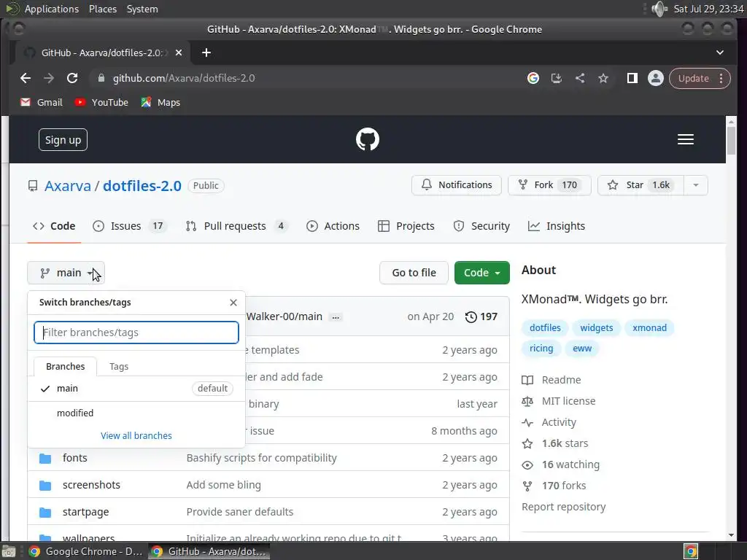Close the Switch branches/tags popup
747x560 pixels.
point(233,303)
